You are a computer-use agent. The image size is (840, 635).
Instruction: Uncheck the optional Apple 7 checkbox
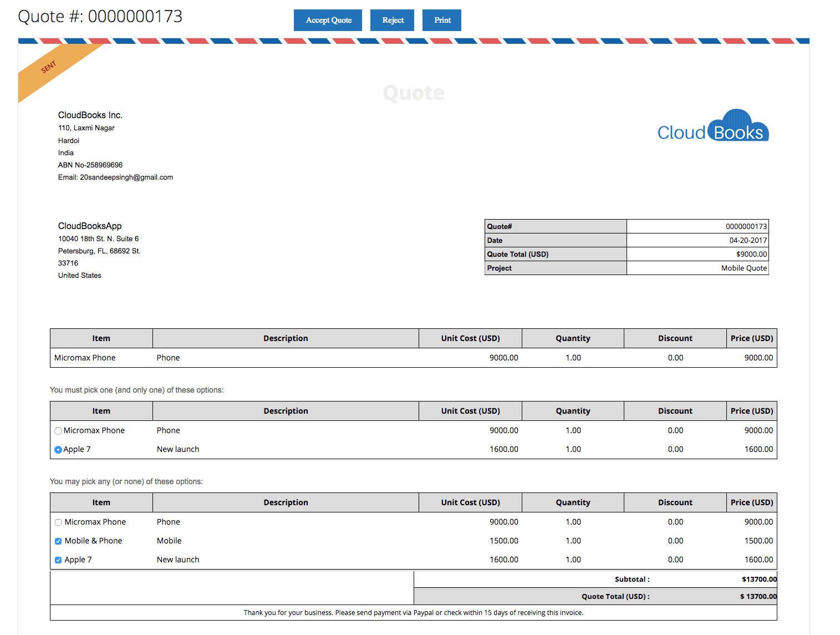click(58, 560)
